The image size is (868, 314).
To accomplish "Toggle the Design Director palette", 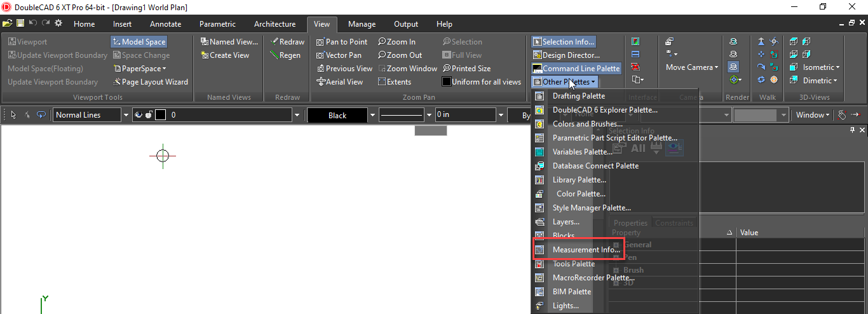I will pos(566,55).
